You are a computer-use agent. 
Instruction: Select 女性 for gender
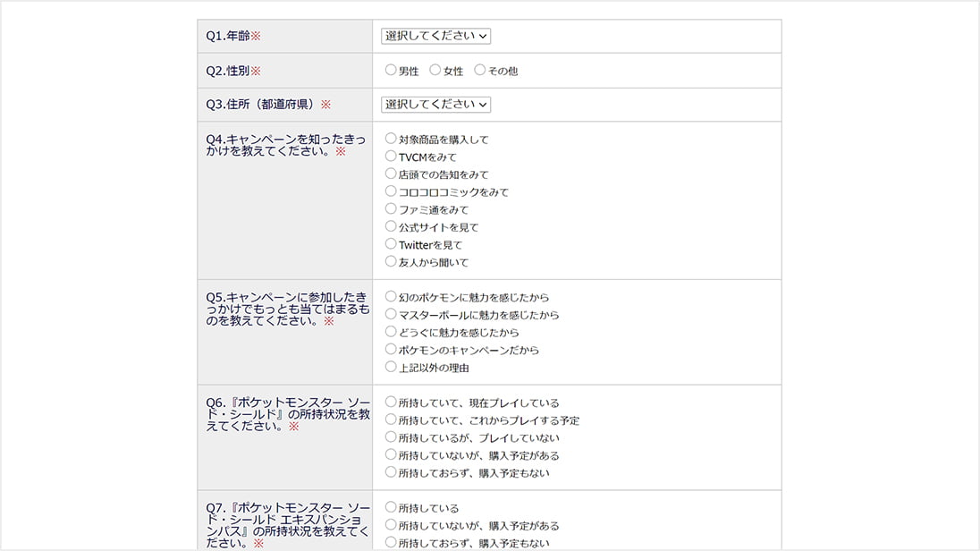(435, 70)
